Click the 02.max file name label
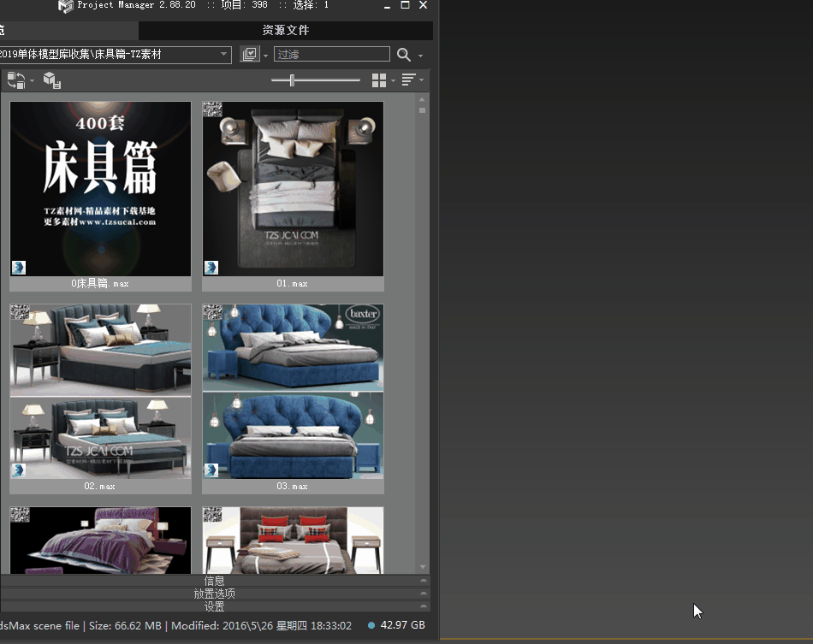This screenshot has height=644, width=813. (99, 486)
